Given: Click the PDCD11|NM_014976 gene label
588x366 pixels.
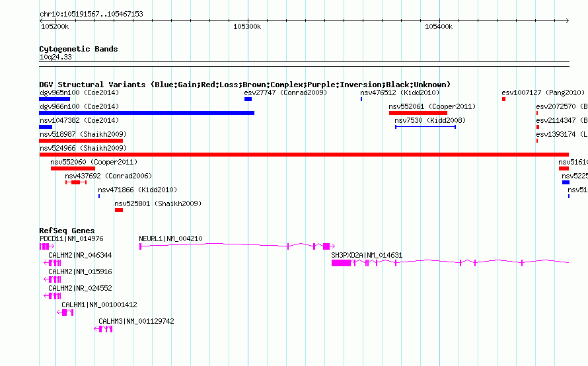Looking at the screenshot, I should [71, 238].
